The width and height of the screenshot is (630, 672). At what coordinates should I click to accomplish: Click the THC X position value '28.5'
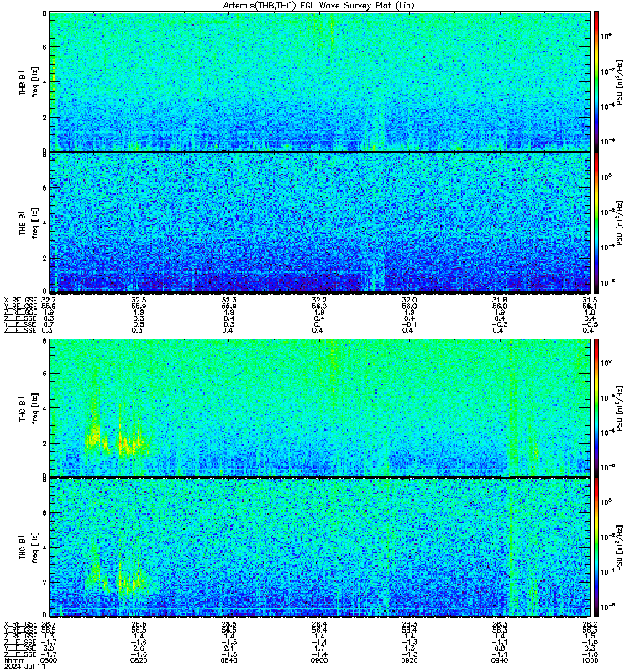coord(228,624)
